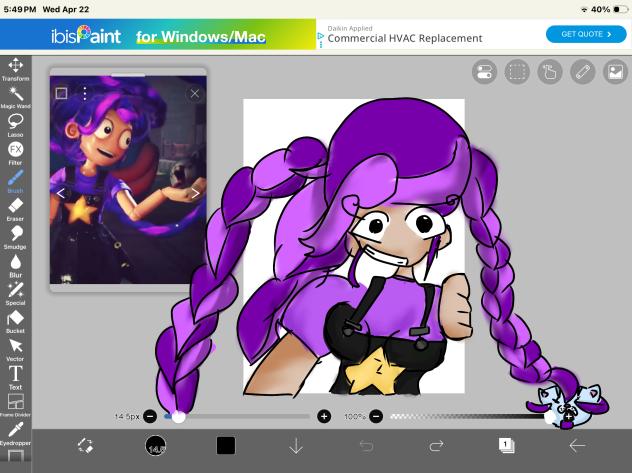Select the Brush tool
Screen dimensions: 632x473
coord(15,182)
